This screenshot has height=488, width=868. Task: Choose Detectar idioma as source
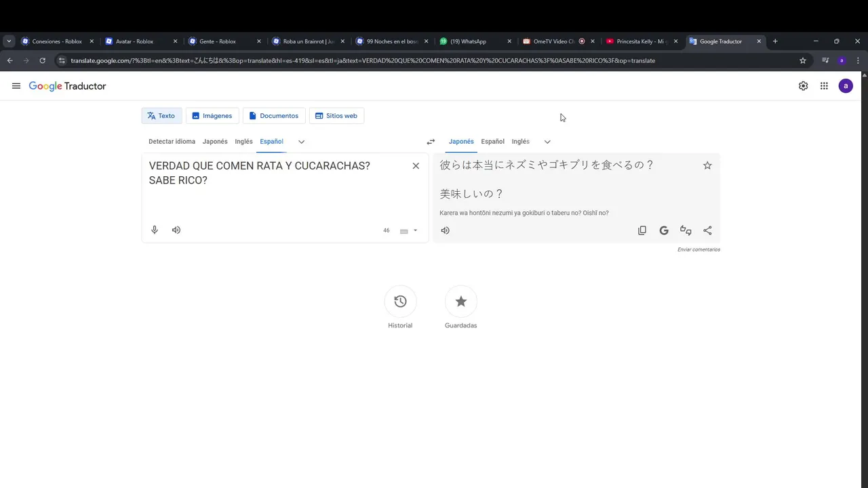172,142
